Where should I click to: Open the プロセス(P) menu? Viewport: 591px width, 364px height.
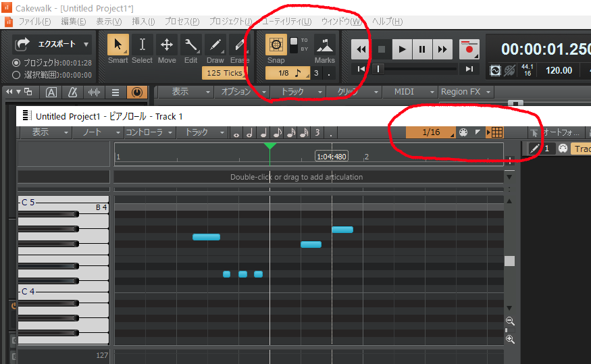[182, 22]
